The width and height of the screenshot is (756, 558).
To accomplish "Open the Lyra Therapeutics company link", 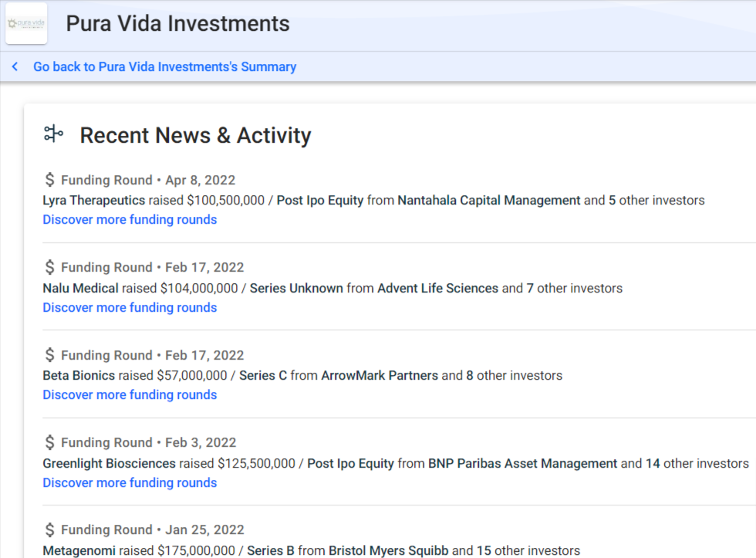I will coord(94,200).
